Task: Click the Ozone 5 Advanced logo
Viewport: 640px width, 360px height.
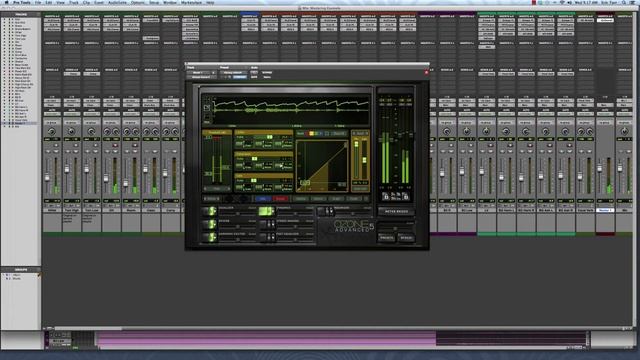Action: 354,226
